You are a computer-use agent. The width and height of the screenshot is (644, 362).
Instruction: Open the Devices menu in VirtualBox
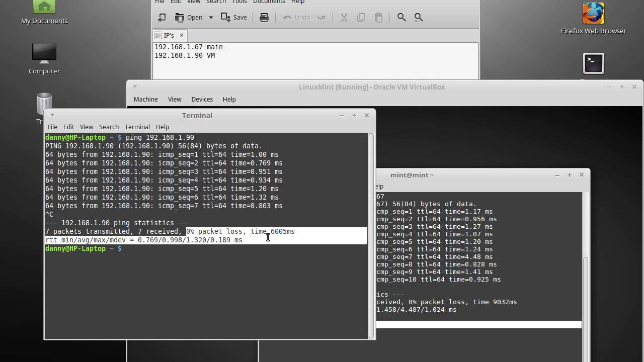tap(202, 99)
